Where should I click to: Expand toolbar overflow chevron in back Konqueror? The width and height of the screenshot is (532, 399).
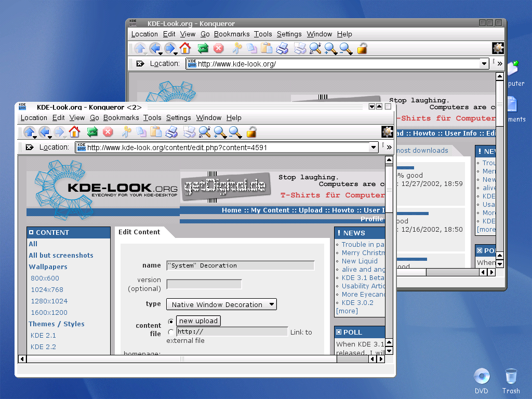point(500,63)
